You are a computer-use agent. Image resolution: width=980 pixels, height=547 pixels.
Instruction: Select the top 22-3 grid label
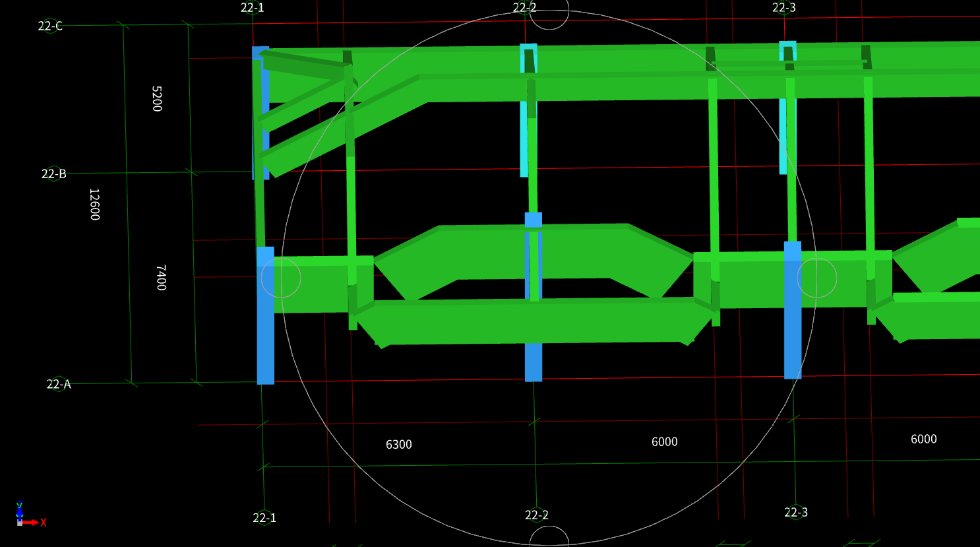tap(783, 7)
